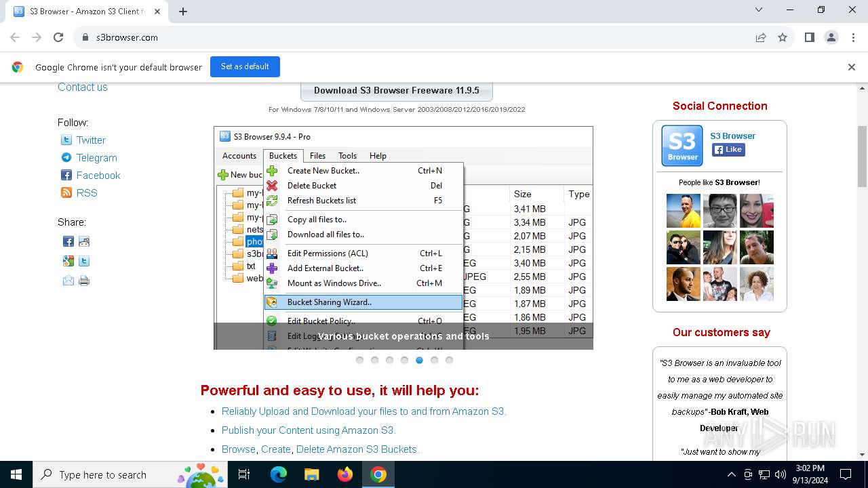Open Task View on the taskbar

click(244, 474)
